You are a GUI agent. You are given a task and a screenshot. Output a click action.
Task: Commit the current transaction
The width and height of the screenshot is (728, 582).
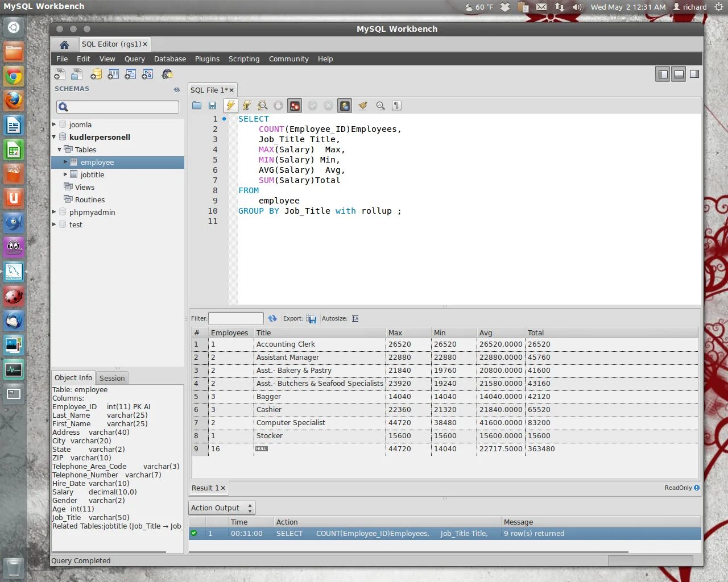tap(312, 105)
